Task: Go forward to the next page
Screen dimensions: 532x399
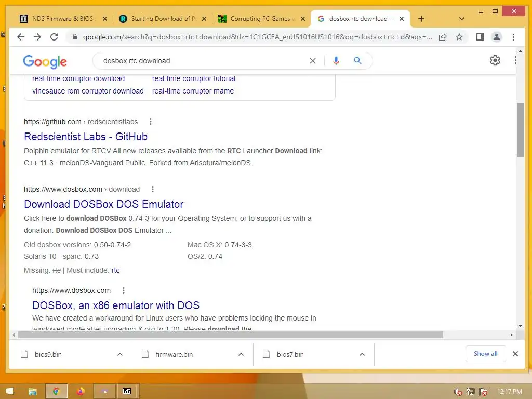Action: pos(37,37)
